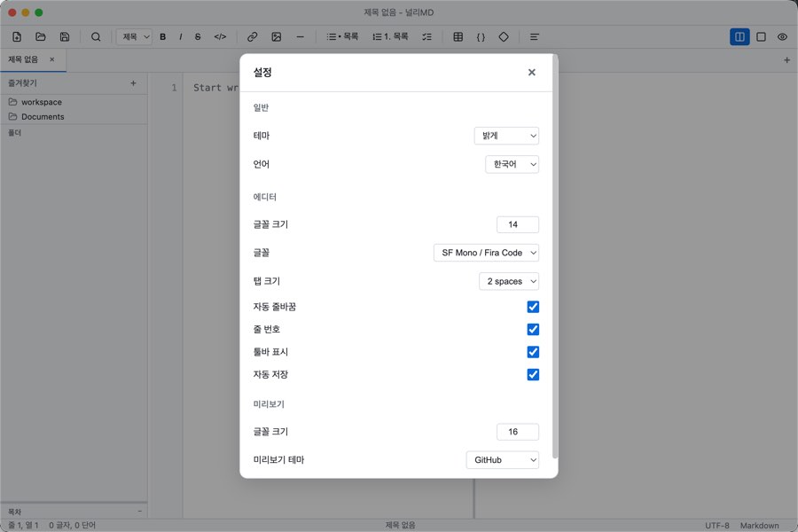Click editor 글꼴 크기 field with 14
Screen dimensions: 798x532
pos(518,224)
